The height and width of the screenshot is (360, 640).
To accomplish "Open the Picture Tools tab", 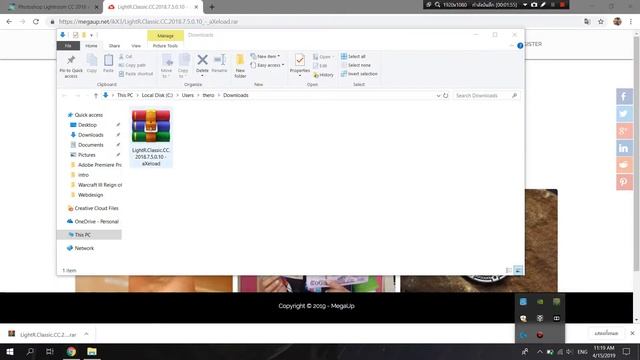I will tap(165, 46).
